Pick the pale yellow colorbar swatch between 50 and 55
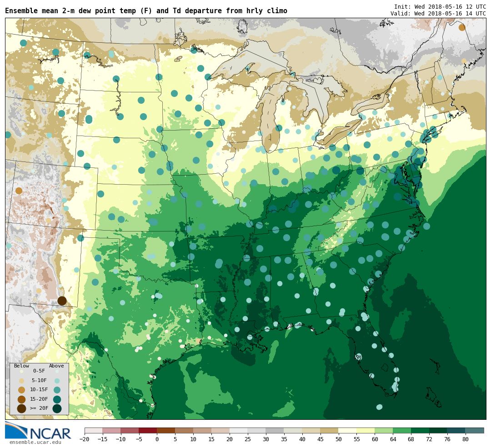491x448 pixels. click(348, 430)
